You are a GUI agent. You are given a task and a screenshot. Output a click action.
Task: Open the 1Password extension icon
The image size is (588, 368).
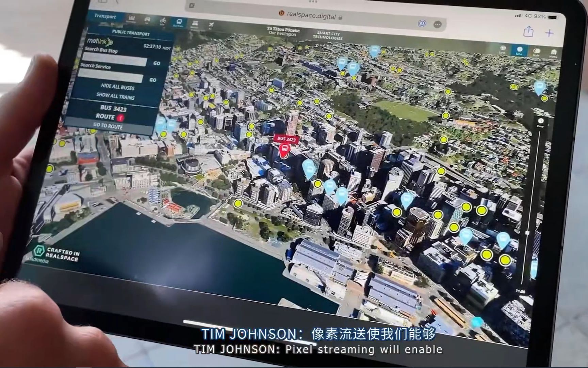(x=422, y=24)
